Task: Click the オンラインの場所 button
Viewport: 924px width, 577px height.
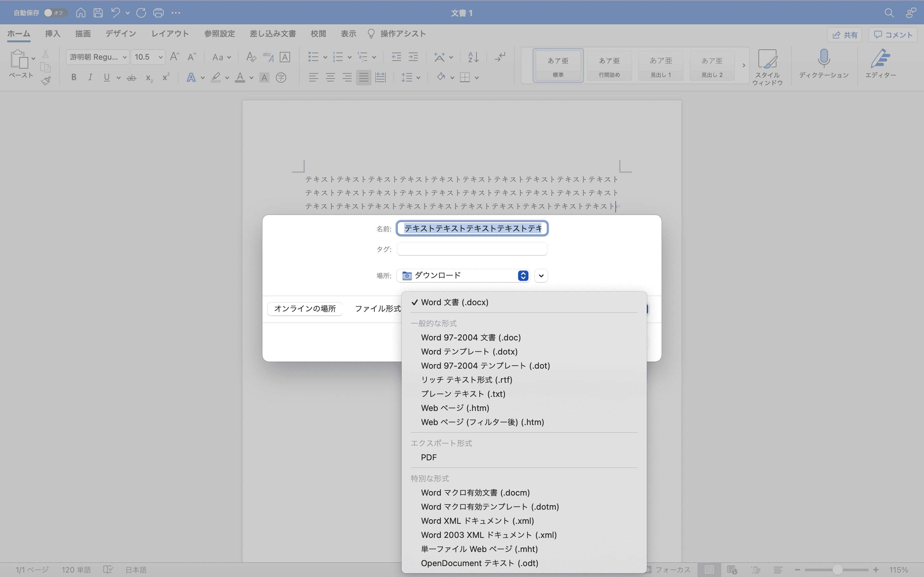Action: tap(304, 308)
